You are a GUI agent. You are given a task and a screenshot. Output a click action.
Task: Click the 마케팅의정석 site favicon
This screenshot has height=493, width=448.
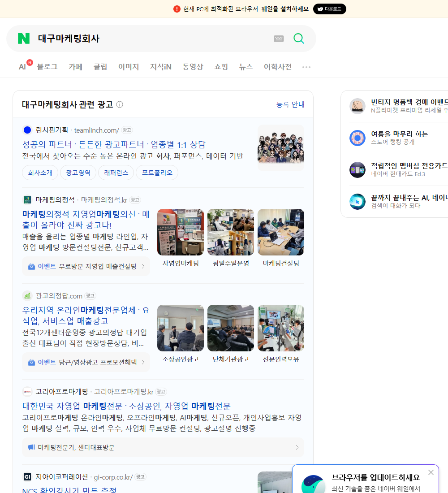[27, 199]
